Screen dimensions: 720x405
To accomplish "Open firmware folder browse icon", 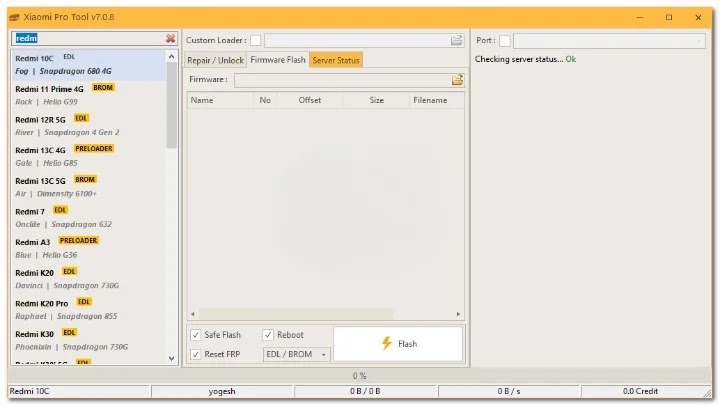I will (457, 80).
